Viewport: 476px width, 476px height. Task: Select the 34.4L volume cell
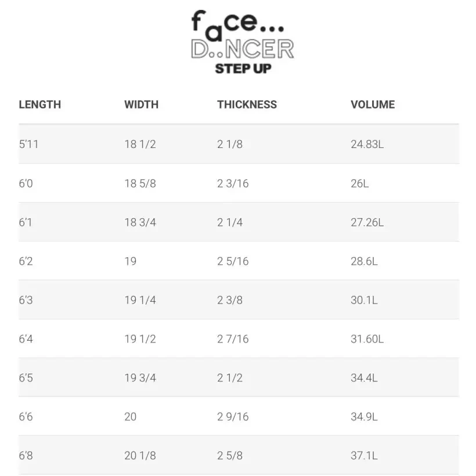coord(364,378)
